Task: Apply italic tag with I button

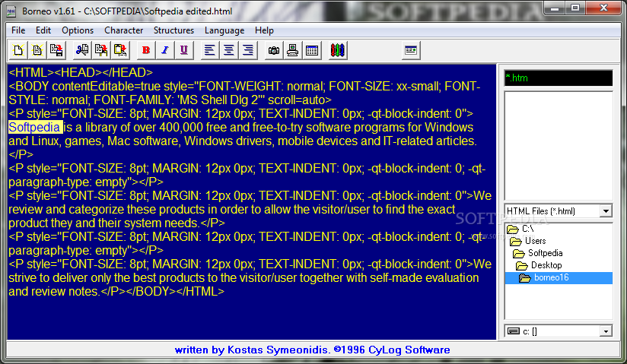Action: click(x=165, y=50)
